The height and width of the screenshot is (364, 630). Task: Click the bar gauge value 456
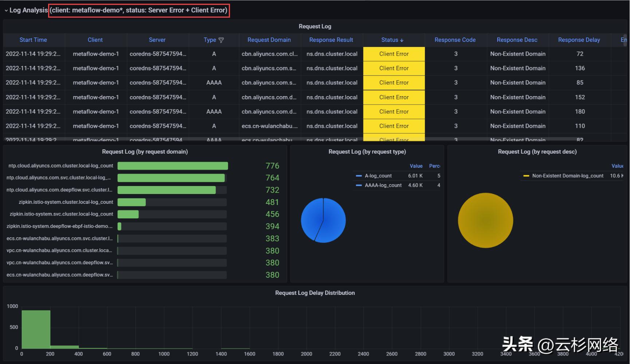(272, 214)
